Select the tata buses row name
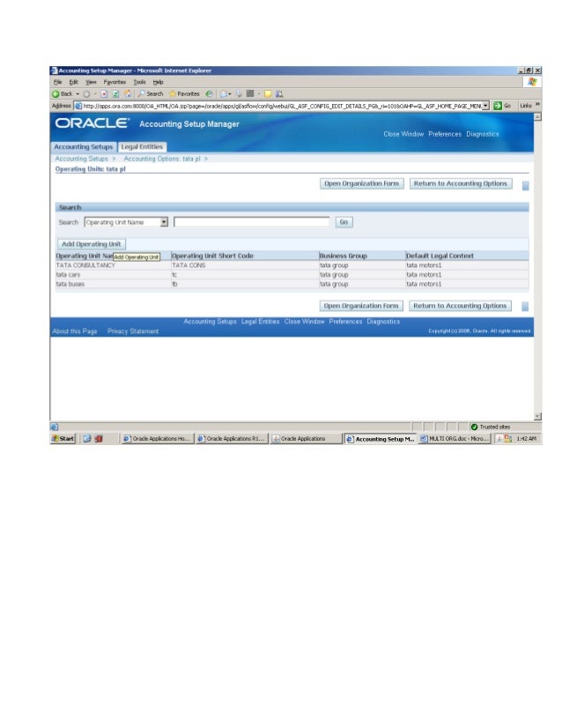The width and height of the screenshot is (562, 728). click(70, 284)
